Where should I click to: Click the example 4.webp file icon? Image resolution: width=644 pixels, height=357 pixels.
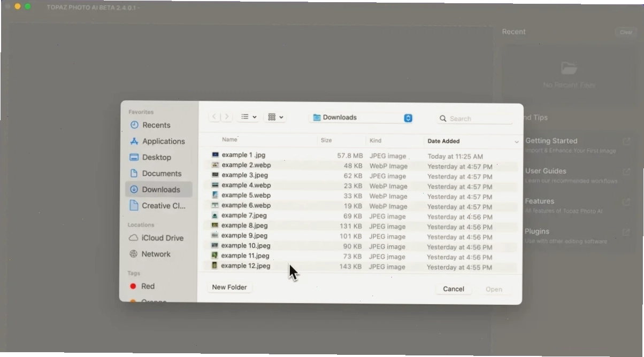[x=215, y=185]
